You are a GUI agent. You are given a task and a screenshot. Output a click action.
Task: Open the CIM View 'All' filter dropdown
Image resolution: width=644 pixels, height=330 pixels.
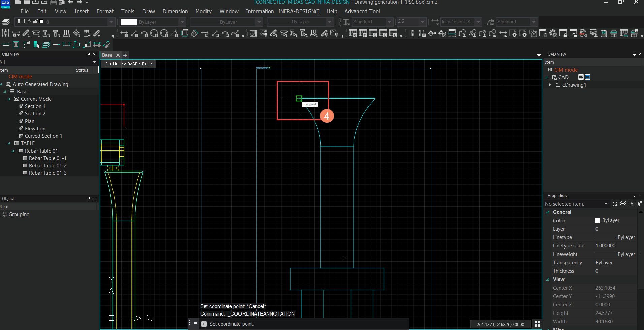(x=94, y=62)
